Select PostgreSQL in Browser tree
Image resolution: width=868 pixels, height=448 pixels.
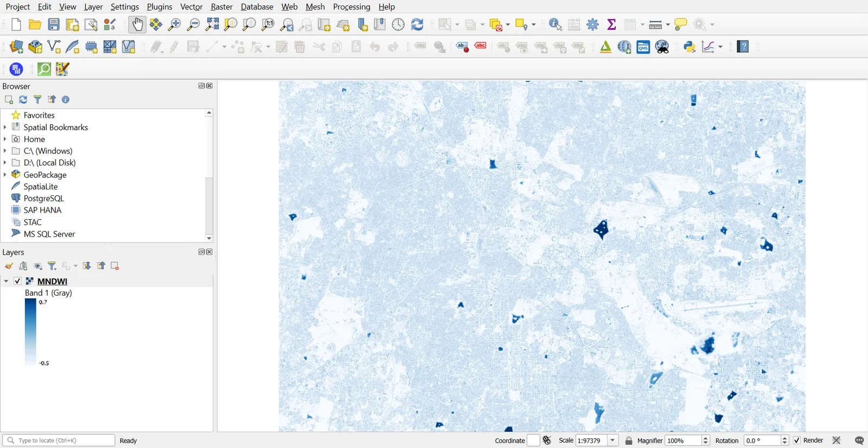pos(43,199)
